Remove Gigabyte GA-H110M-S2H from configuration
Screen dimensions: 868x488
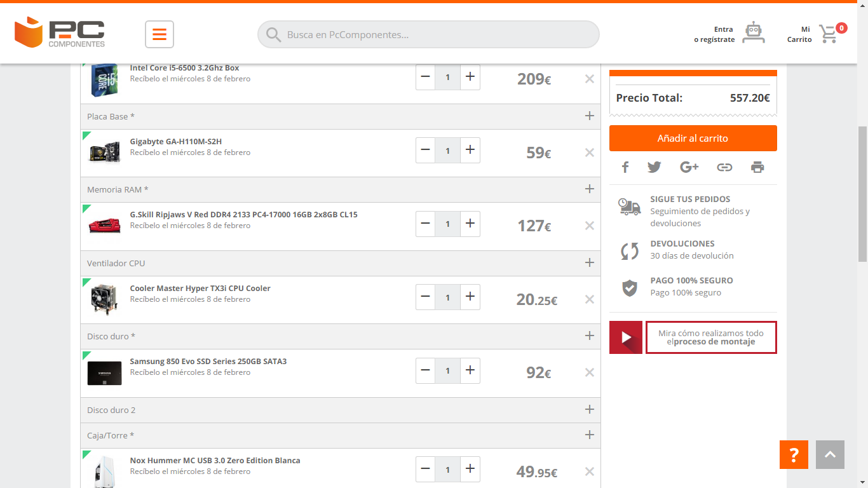590,152
